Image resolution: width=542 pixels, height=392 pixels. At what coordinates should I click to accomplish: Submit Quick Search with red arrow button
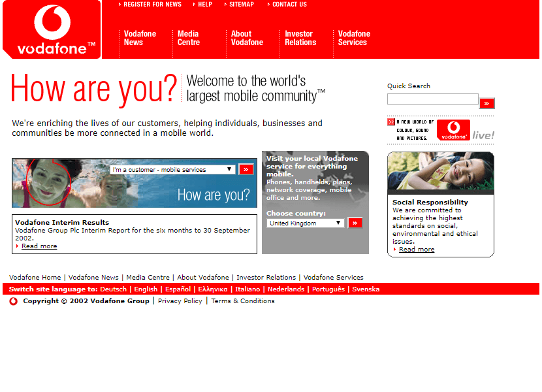(486, 103)
